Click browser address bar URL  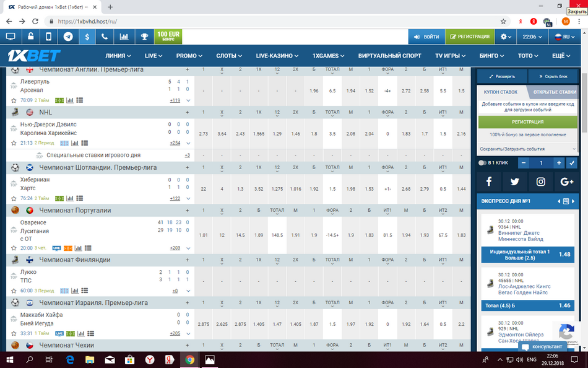click(x=87, y=22)
